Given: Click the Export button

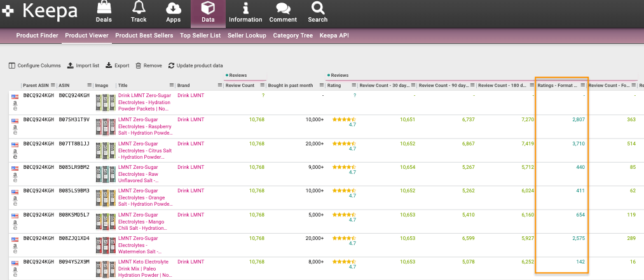Looking at the screenshot, I should 118,65.
